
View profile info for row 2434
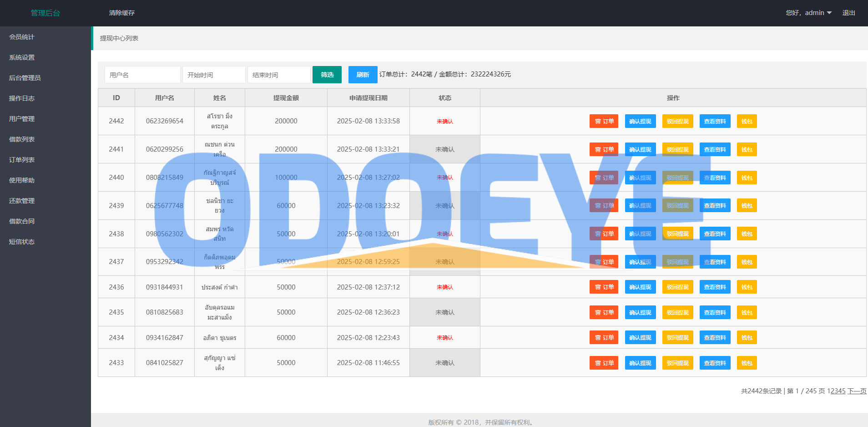coord(715,338)
